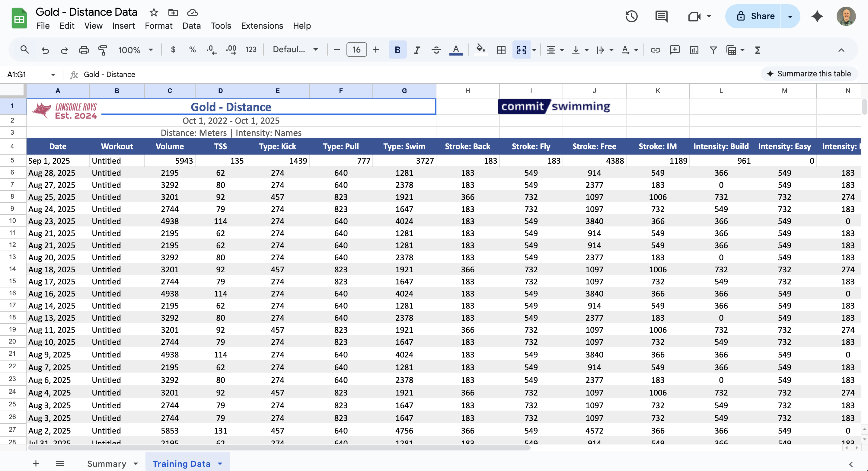The width and height of the screenshot is (868, 471).
Task: Open the fill color paint bucket
Action: pos(480,50)
